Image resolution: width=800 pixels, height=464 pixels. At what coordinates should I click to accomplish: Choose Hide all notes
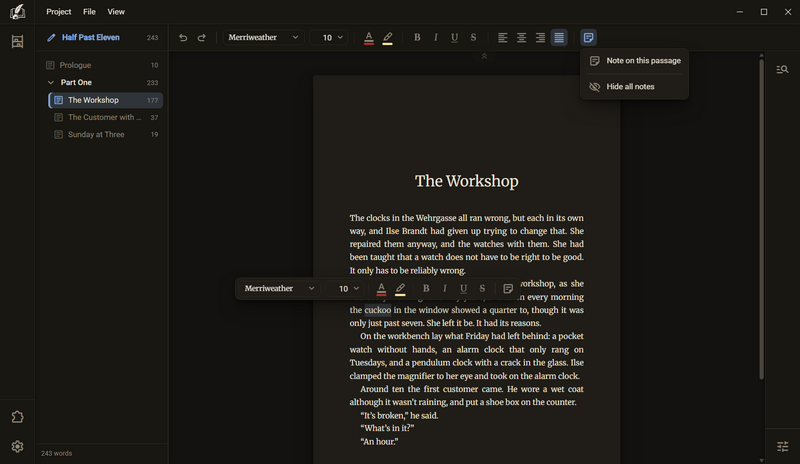pos(635,87)
